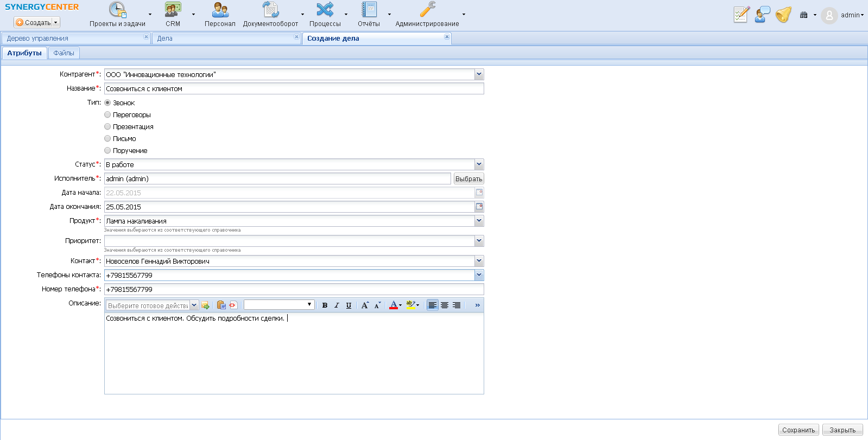Open the Приоритет dropdown list
Screen dimensions: 868x440
coord(479,241)
